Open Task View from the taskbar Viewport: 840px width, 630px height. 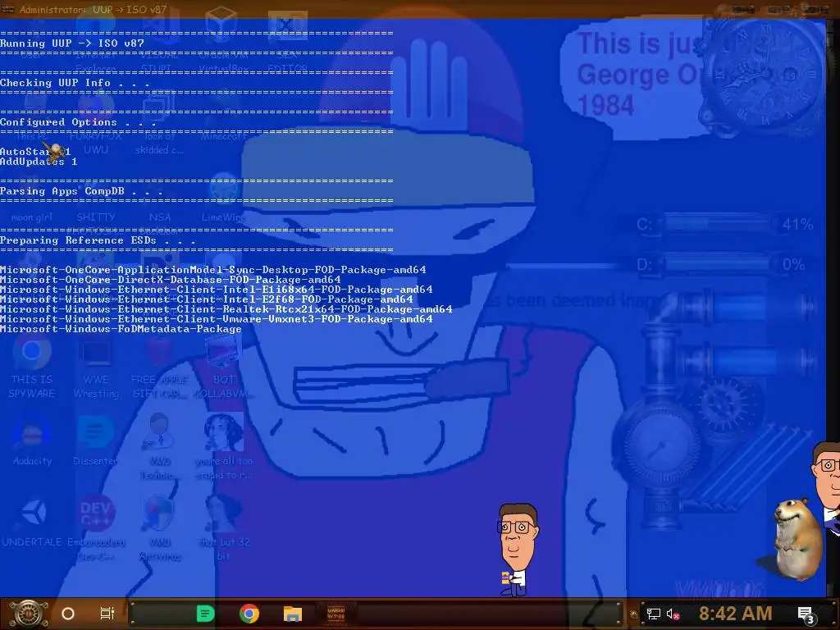click(107, 614)
